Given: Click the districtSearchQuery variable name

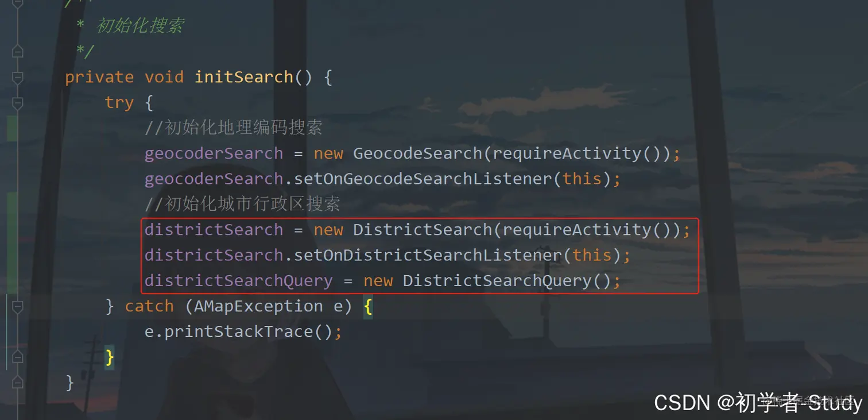Looking at the screenshot, I should tap(238, 281).
